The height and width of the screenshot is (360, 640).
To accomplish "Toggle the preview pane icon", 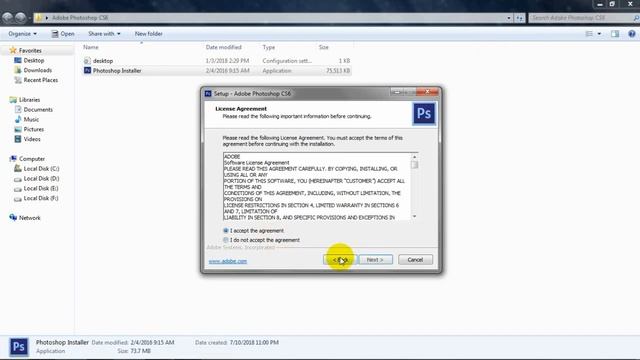I will 615,34.
